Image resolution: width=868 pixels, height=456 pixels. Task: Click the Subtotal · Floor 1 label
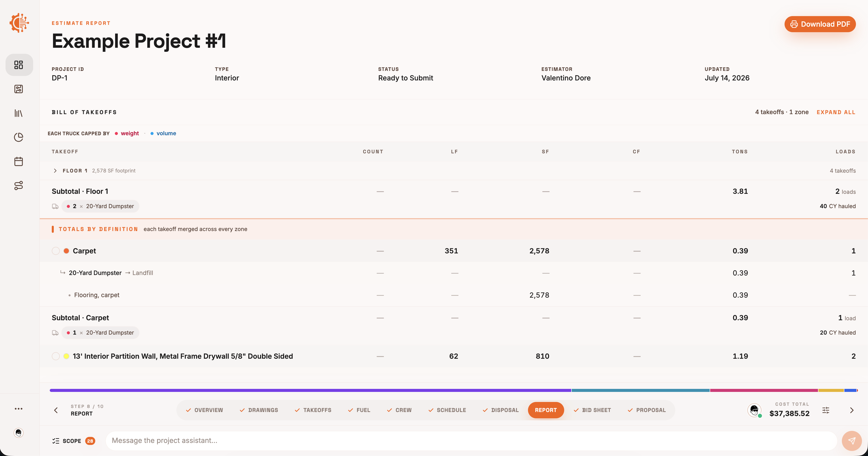[80, 192]
